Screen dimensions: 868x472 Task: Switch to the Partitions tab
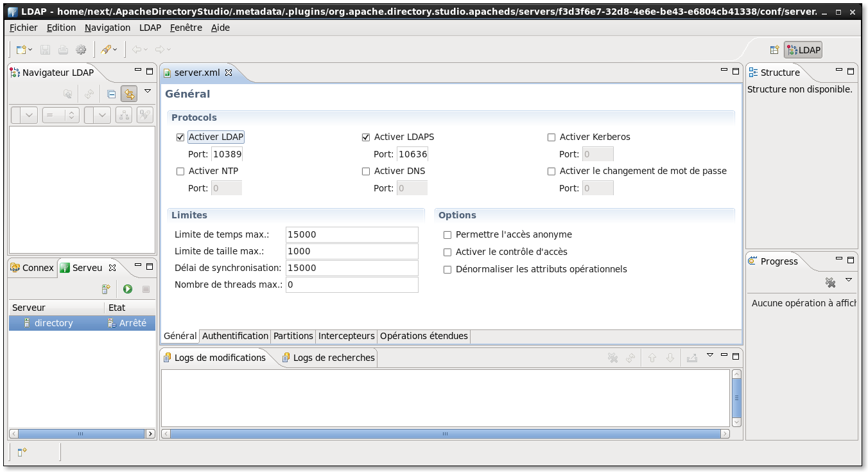coord(293,336)
